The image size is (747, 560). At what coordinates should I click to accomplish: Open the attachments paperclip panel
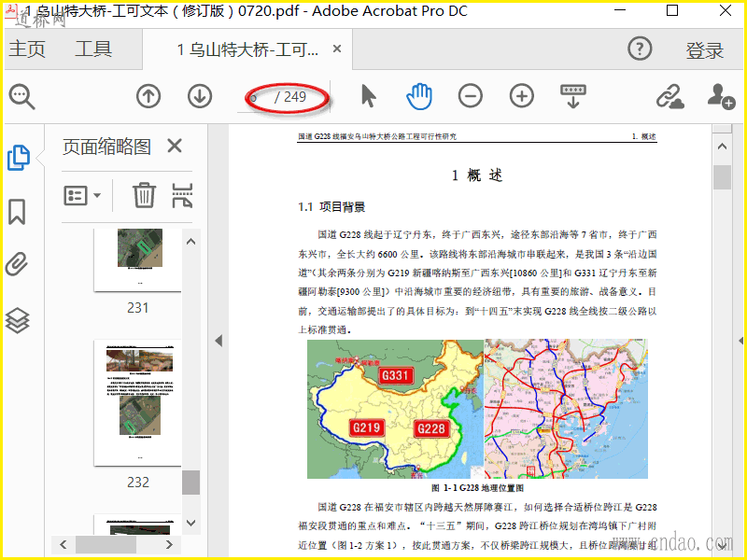17,265
